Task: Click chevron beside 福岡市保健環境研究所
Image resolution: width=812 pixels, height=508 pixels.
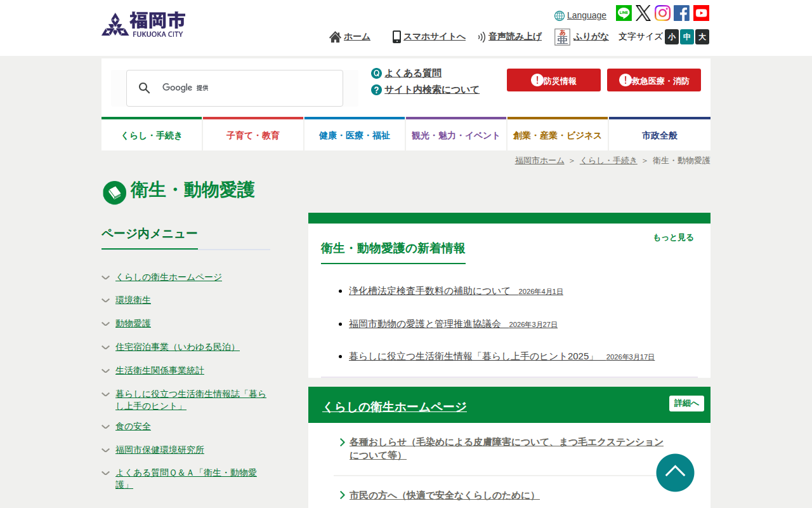Action: (106, 450)
